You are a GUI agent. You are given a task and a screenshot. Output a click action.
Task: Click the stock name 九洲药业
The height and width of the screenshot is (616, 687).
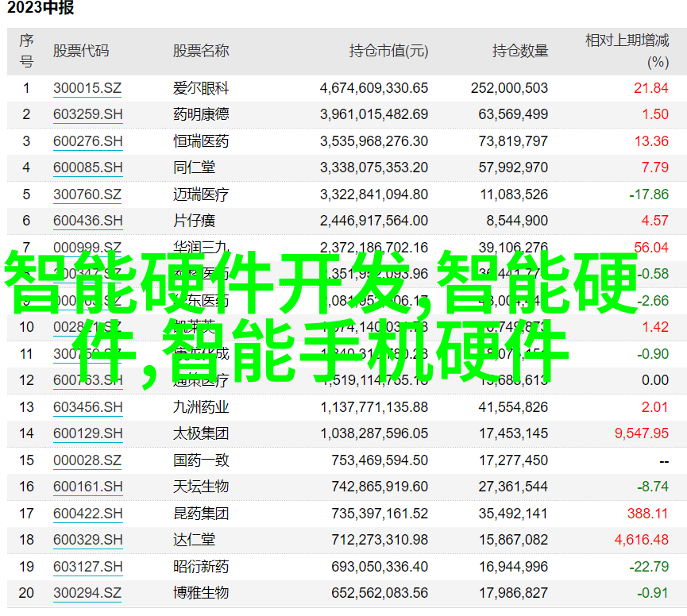(x=201, y=407)
